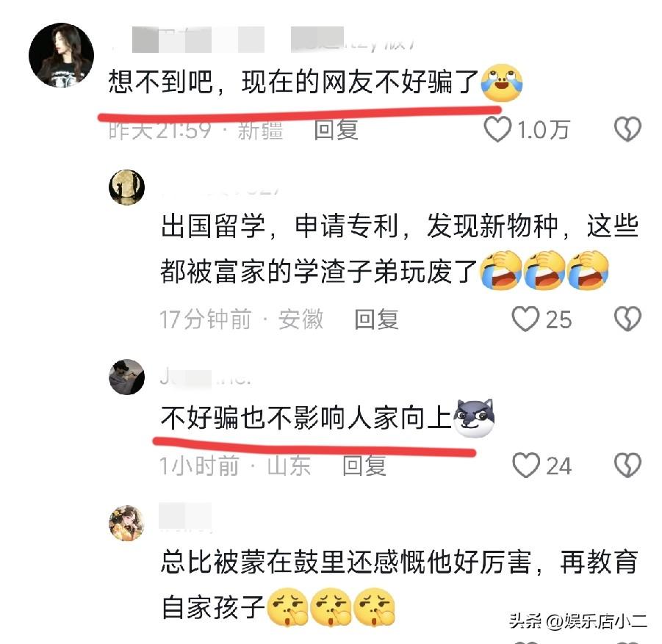Screen dimensions: 662x644
Task: Reply to the 17分钟前 安徽 comment
Action: tap(376, 319)
